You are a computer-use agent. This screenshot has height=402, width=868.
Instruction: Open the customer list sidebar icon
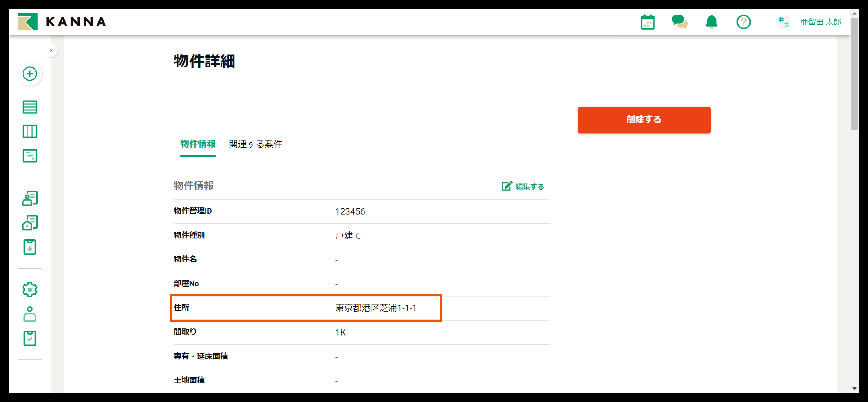(30, 198)
